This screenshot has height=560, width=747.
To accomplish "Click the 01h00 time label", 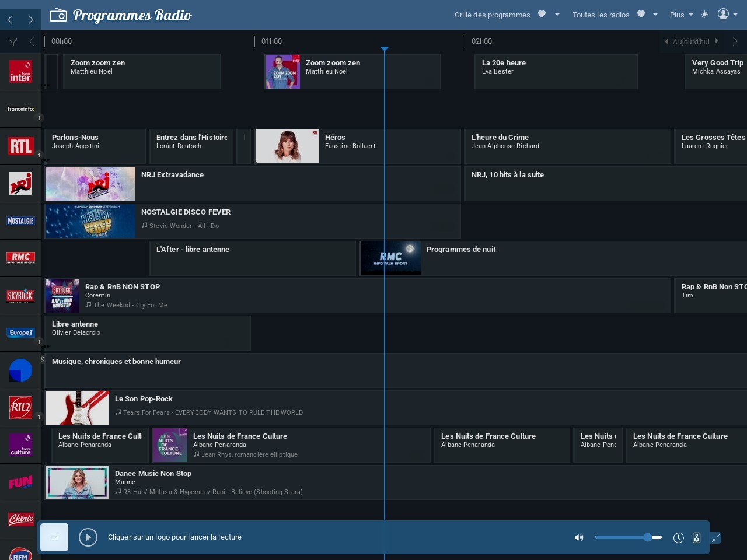I will coord(271,41).
